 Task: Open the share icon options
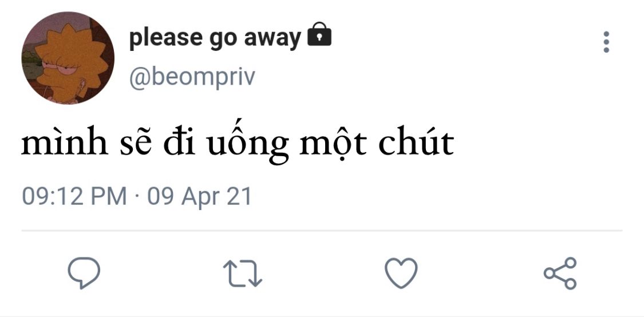coord(560,273)
